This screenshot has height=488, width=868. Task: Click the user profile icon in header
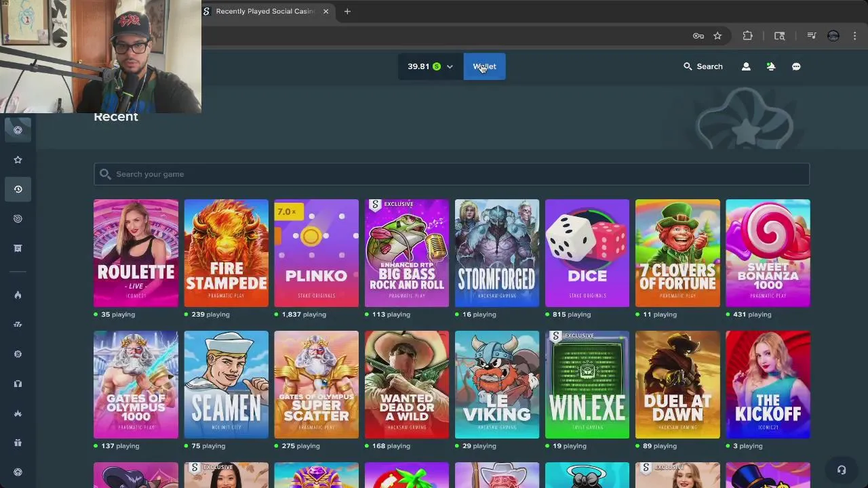click(x=746, y=66)
